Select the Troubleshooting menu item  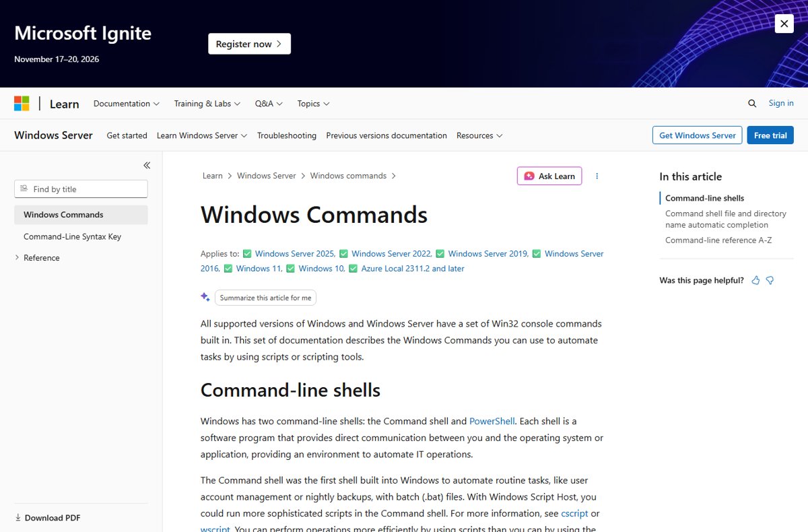point(287,135)
